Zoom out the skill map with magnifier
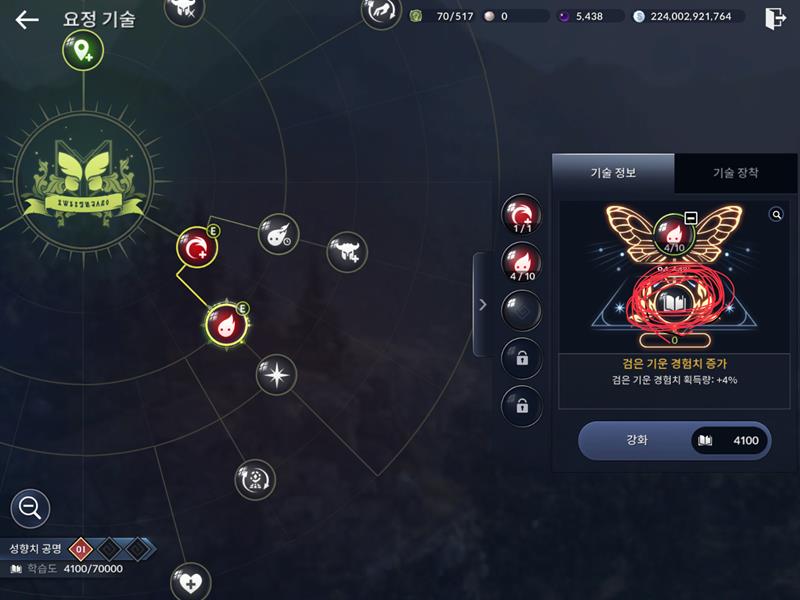 (30, 508)
